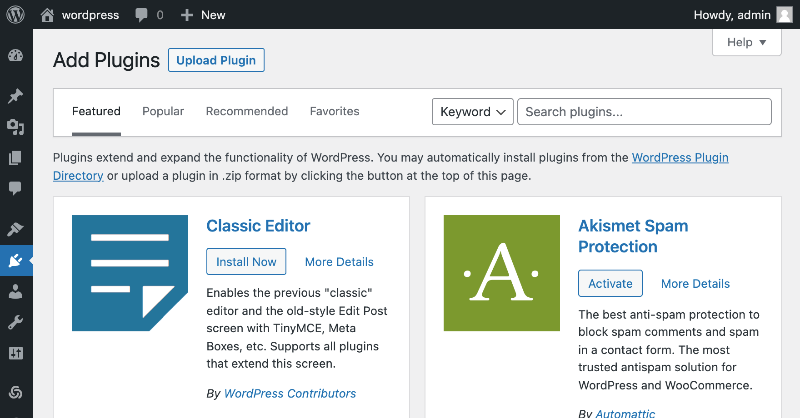This screenshot has height=418, width=800.
Task: Open admin user avatar
Action: [x=785, y=15]
